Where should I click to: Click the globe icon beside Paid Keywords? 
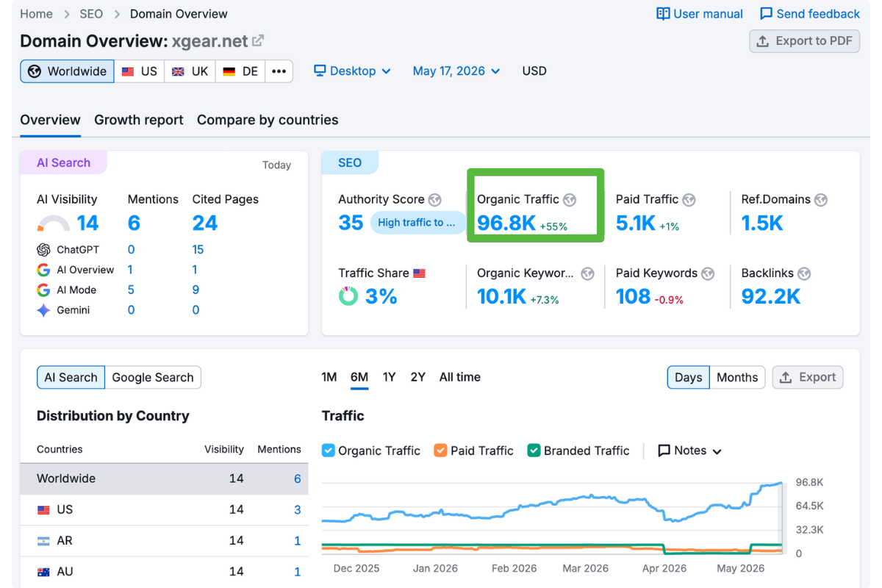[x=708, y=273]
